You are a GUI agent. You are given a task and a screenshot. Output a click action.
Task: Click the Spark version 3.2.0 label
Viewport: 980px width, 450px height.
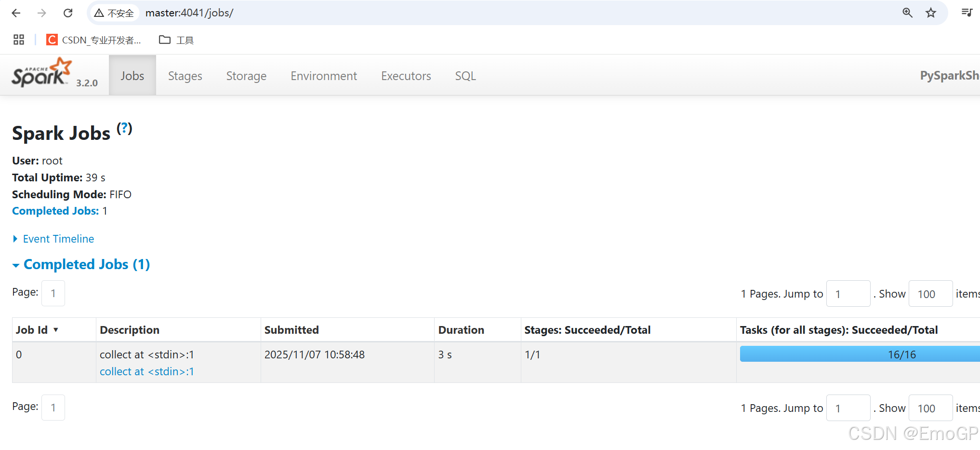87,83
